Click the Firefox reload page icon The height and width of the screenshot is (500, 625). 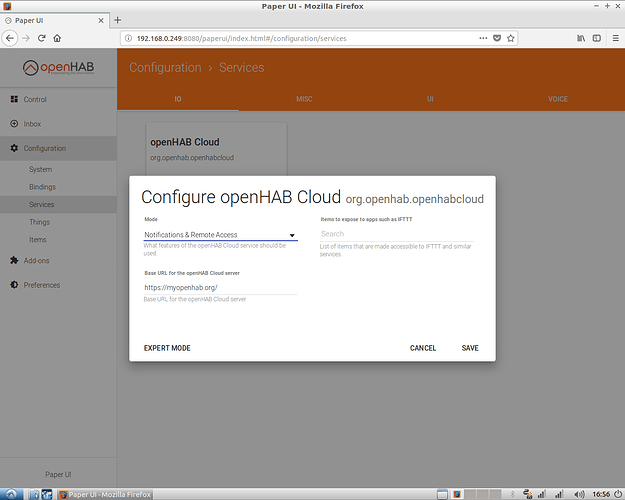42,37
